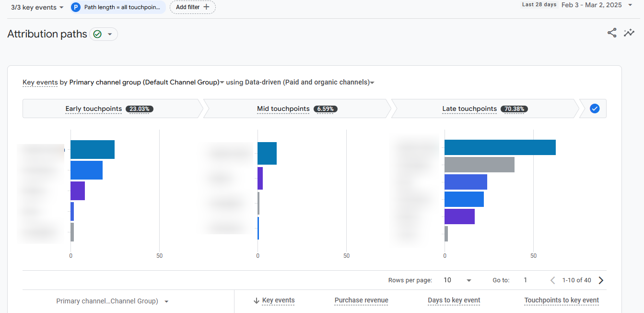Sort by Purchase revenue column
The image size is (644, 313).
pos(361,301)
